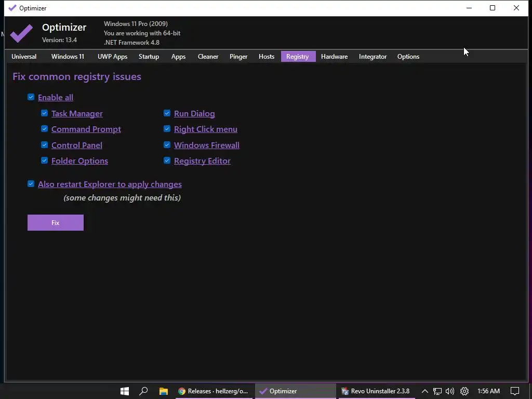532x399 pixels.
Task: Open volume control tray icon
Action: 450,391
